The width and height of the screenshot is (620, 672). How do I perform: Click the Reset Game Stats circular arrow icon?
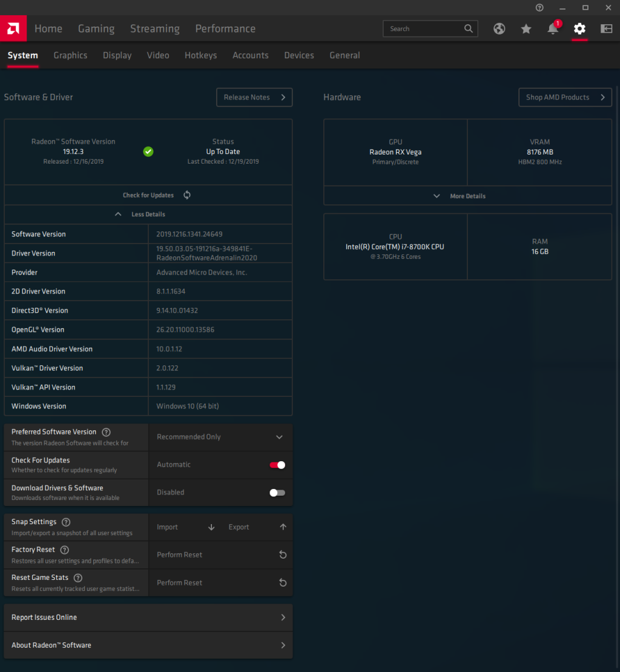pos(283,582)
